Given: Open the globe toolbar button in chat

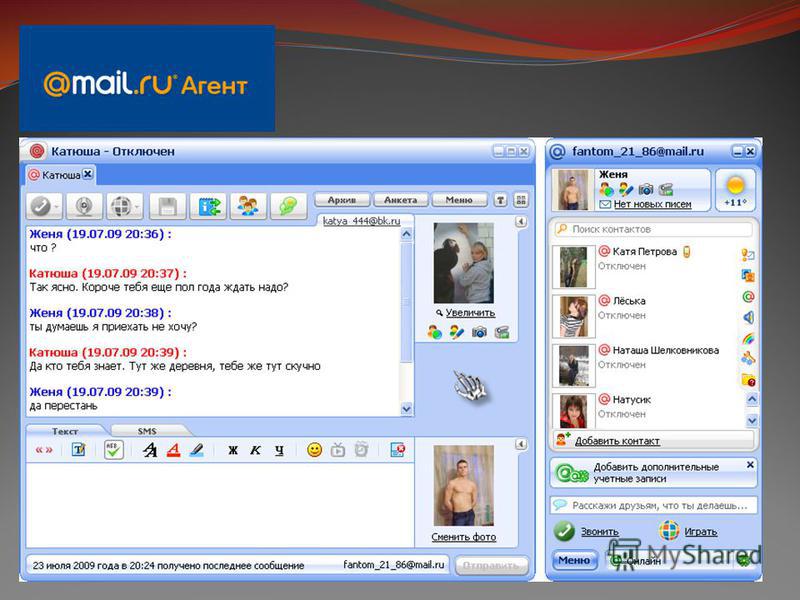Looking at the screenshot, I should [x=124, y=206].
